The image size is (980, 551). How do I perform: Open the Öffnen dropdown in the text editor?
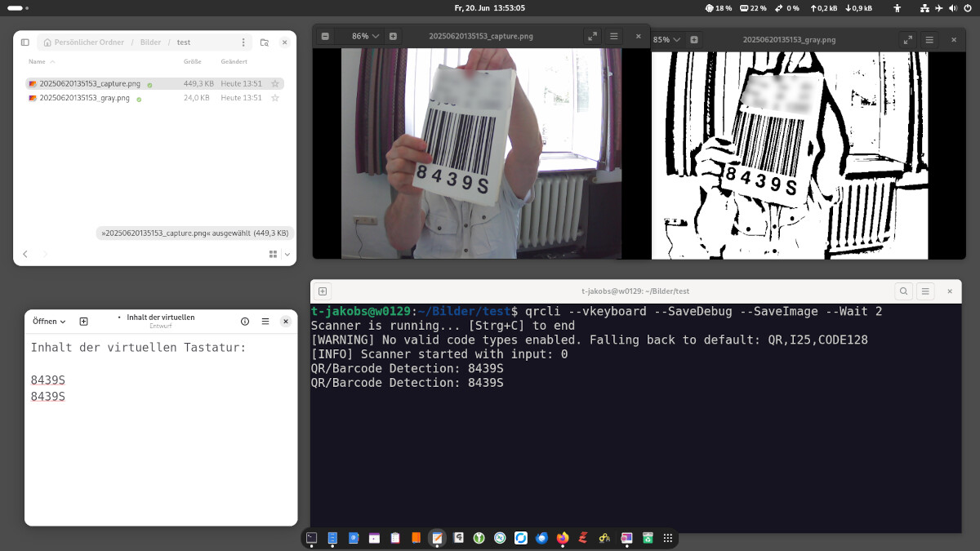coord(49,322)
